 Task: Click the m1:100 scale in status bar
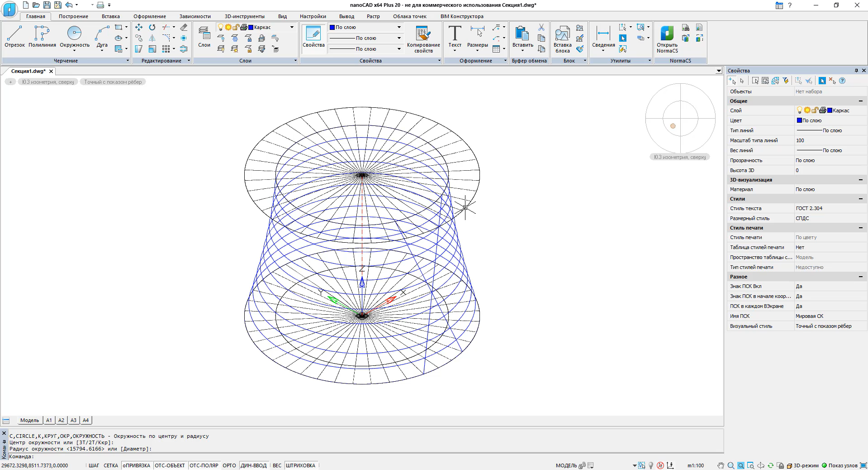click(x=696, y=465)
